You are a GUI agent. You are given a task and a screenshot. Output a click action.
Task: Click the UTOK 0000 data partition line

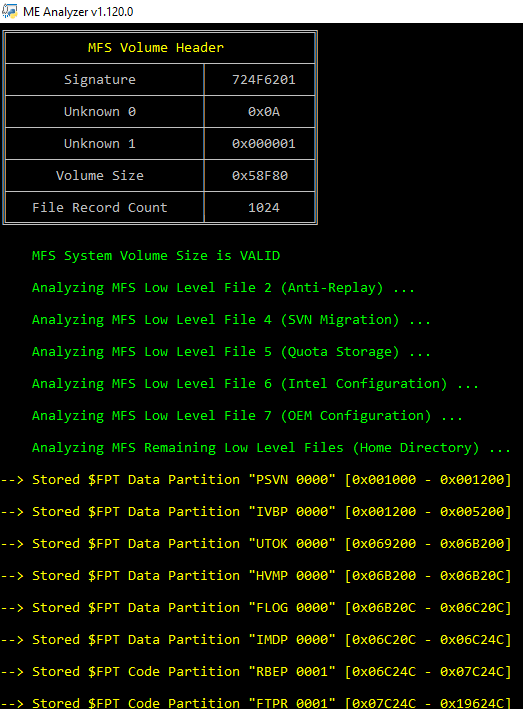point(256,544)
